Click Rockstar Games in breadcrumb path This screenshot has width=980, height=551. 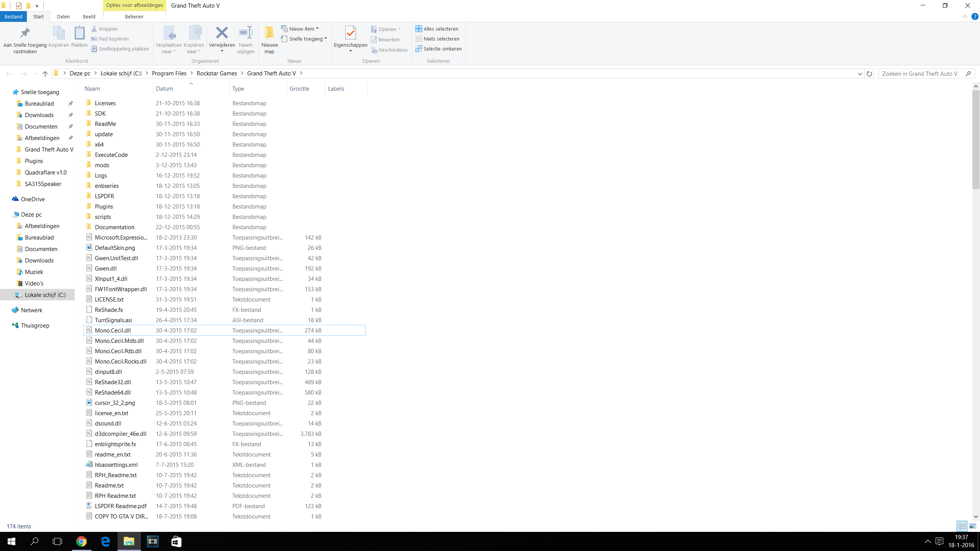coord(217,73)
